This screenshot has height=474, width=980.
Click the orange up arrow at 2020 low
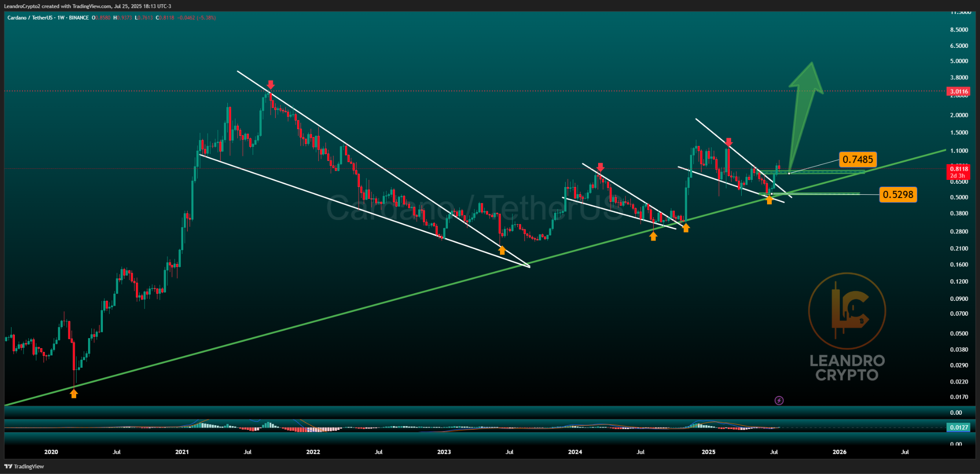point(74,394)
